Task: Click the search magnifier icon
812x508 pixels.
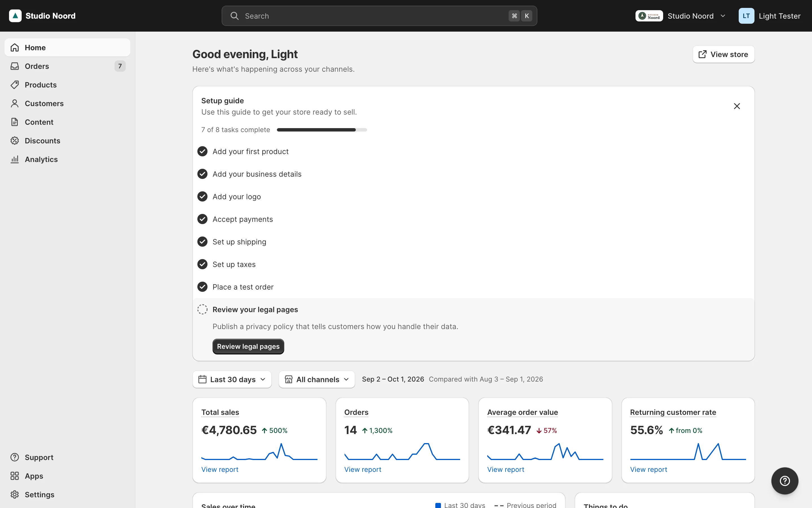Action: [x=234, y=16]
